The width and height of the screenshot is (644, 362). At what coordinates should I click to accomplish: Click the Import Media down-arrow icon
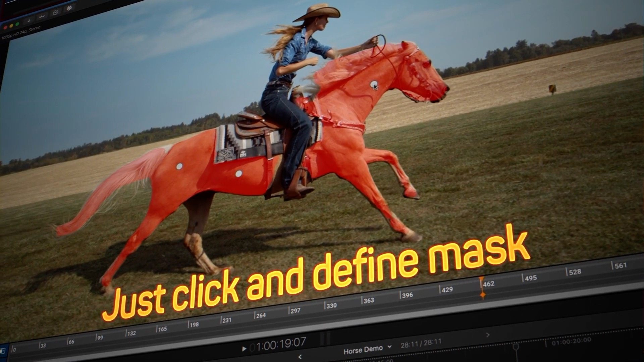pos(29,20)
